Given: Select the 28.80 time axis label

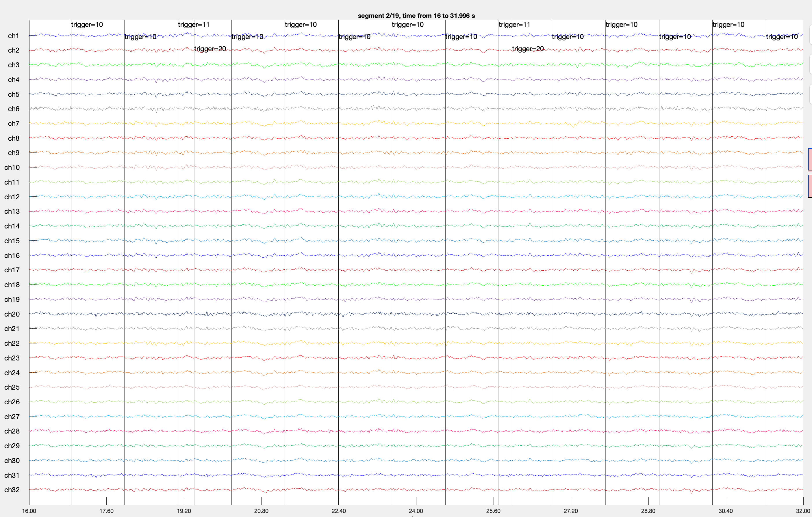Looking at the screenshot, I should (648, 511).
